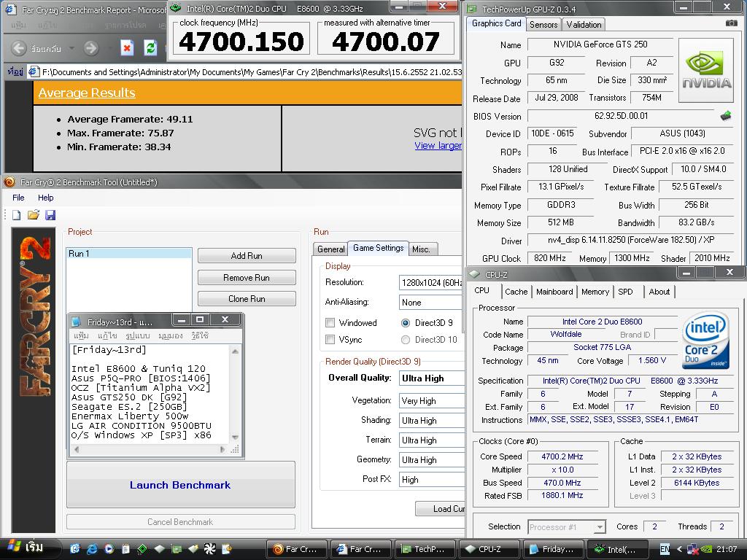
Task: Click the red X Stop icon in browser
Action: 127,48
